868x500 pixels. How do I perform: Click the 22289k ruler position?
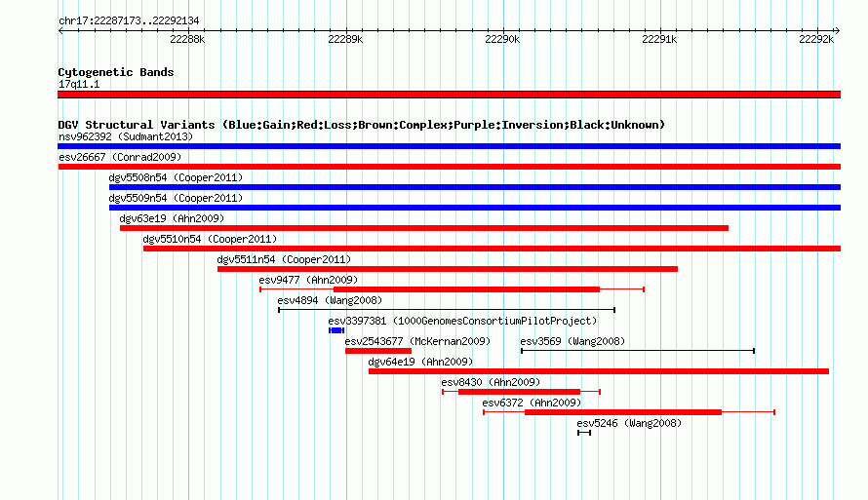pos(345,39)
